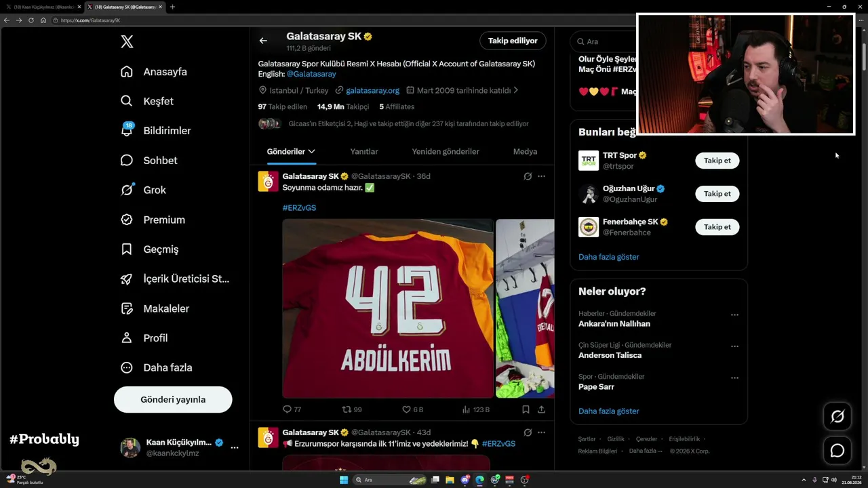The width and height of the screenshot is (868, 488).
Task: Open the 97 Takip edilen list
Action: click(283, 106)
